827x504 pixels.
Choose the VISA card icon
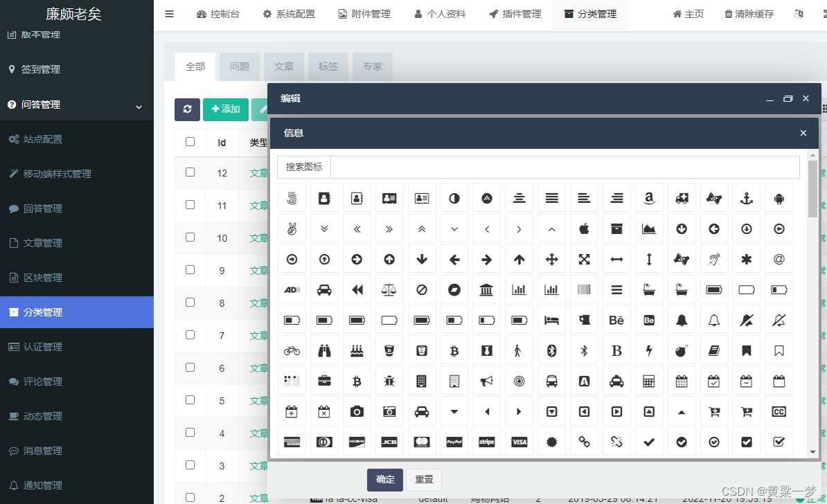[x=519, y=442]
